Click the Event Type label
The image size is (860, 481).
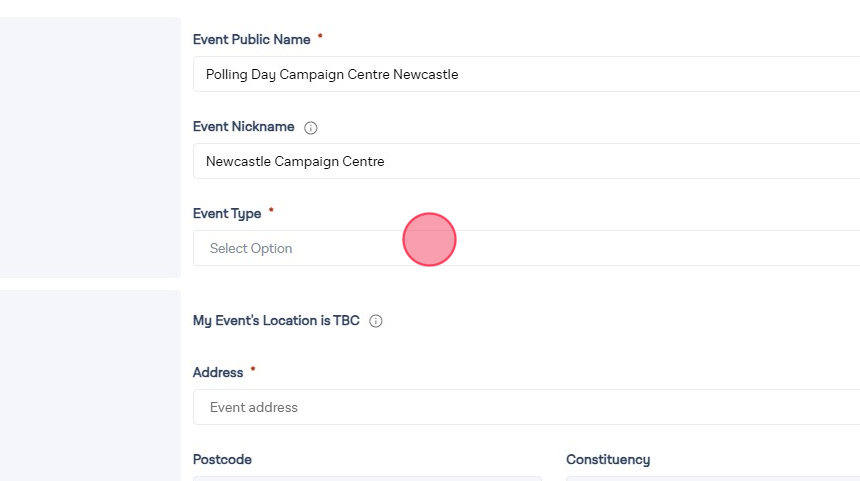(x=227, y=214)
